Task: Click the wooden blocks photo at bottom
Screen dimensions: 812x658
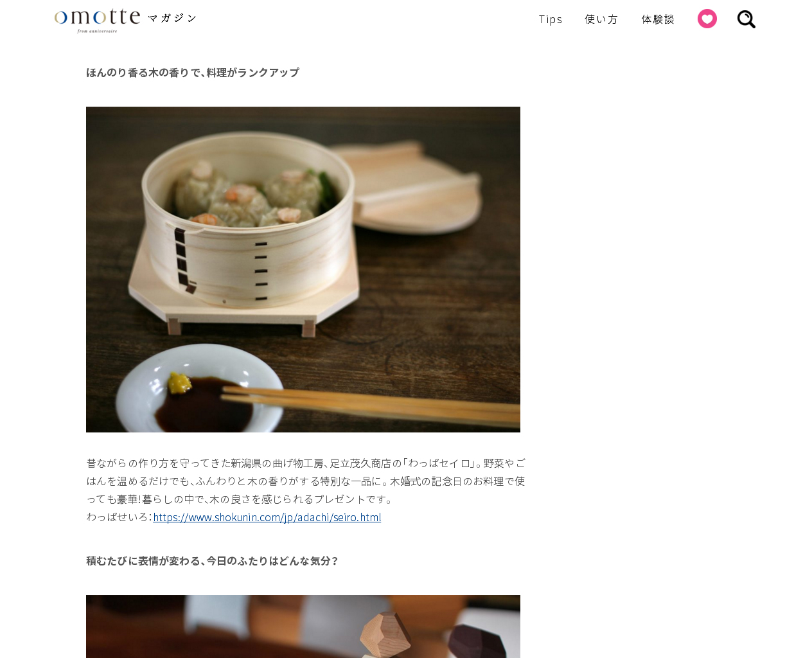Action: (x=303, y=627)
